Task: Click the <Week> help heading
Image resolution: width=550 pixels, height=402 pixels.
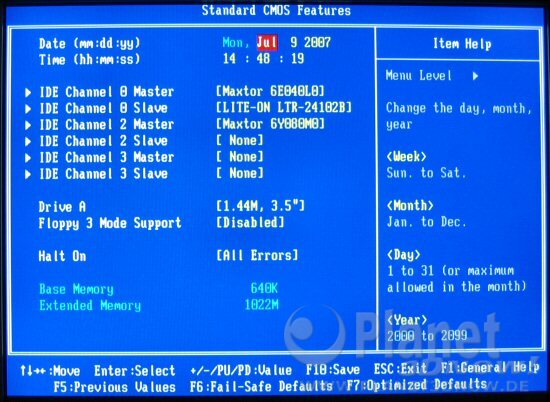Action: [x=407, y=156]
